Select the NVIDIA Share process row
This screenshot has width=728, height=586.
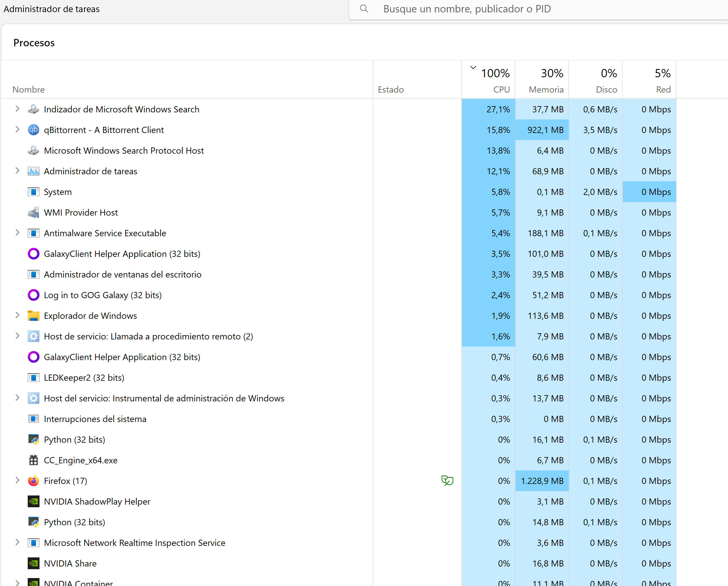pyautogui.click(x=339, y=563)
